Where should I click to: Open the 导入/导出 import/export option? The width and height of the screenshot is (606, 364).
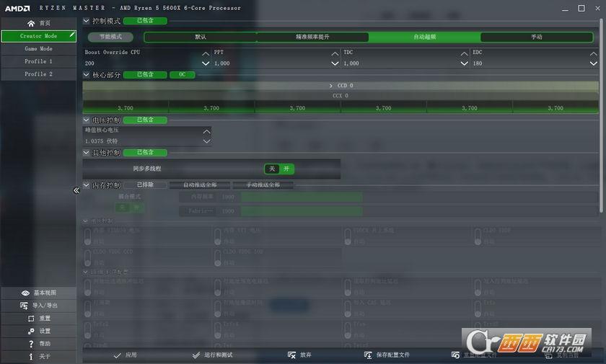tap(38, 306)
